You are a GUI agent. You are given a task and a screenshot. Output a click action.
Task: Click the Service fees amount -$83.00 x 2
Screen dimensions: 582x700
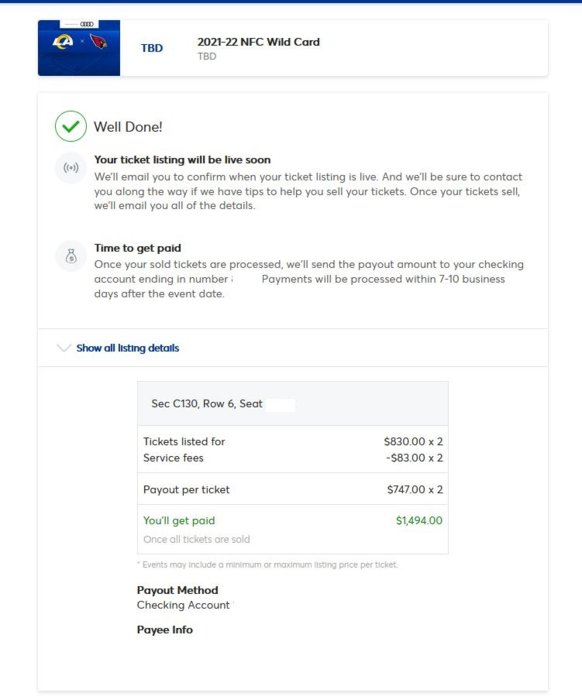tap(415, 458)
